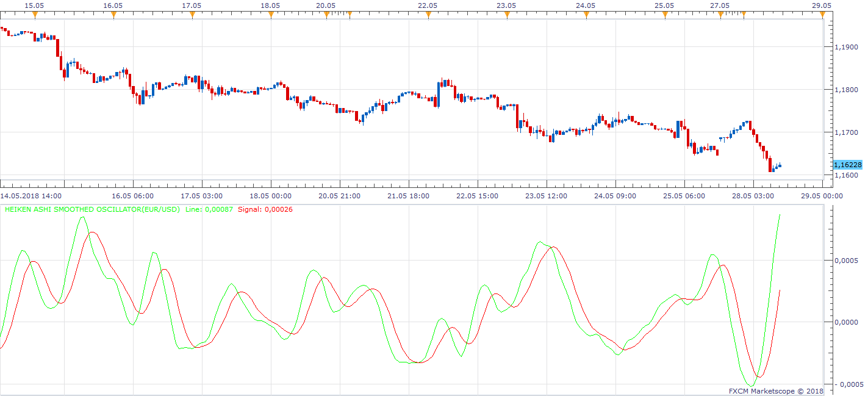
Task: Click the orange session marker under 24.05
Action: coord(586,15)
